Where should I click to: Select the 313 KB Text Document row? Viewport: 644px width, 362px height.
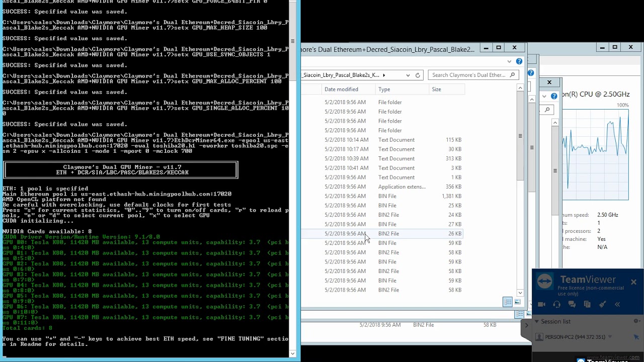(382, 159)
